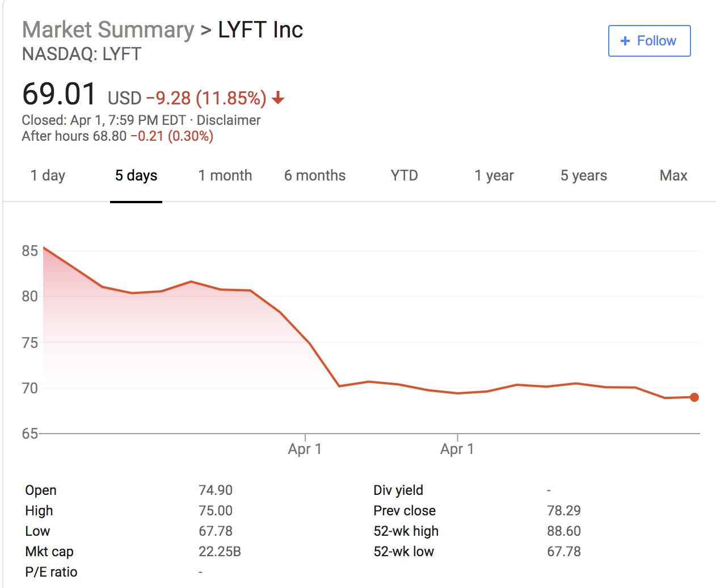This screenshot has height=588, width=716.
Task: Click the plus icon in Follow button
Action: pos(625,41)
